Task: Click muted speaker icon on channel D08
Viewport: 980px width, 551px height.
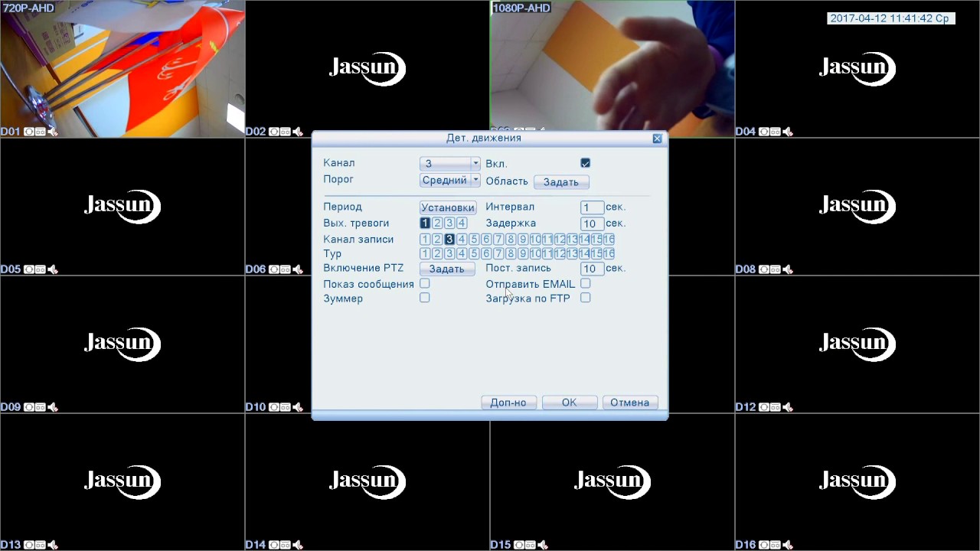Action: (x=788, y=269)
